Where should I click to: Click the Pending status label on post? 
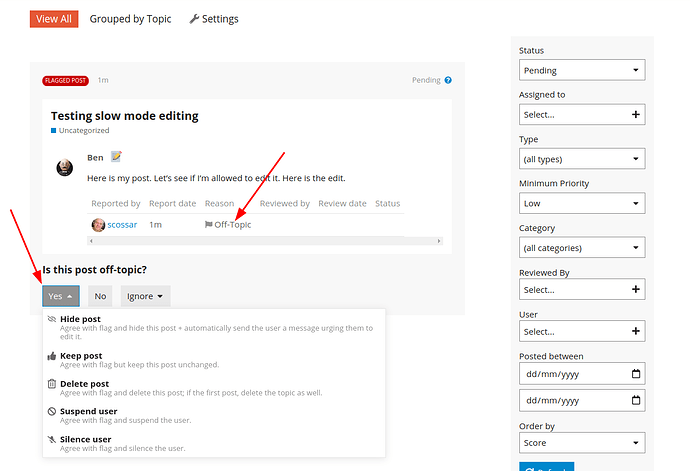[x=426, y=80]
